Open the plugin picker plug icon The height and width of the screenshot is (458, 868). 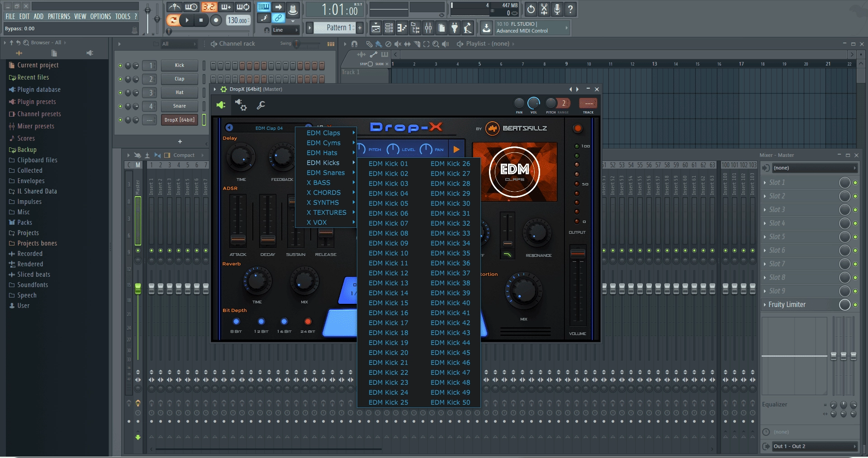click(x=455, y=28)
